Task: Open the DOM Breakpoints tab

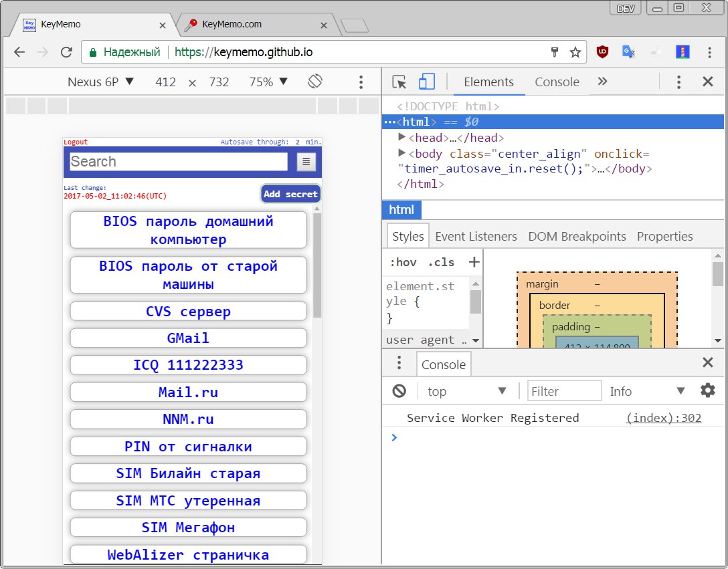Action: pos(577,236)
